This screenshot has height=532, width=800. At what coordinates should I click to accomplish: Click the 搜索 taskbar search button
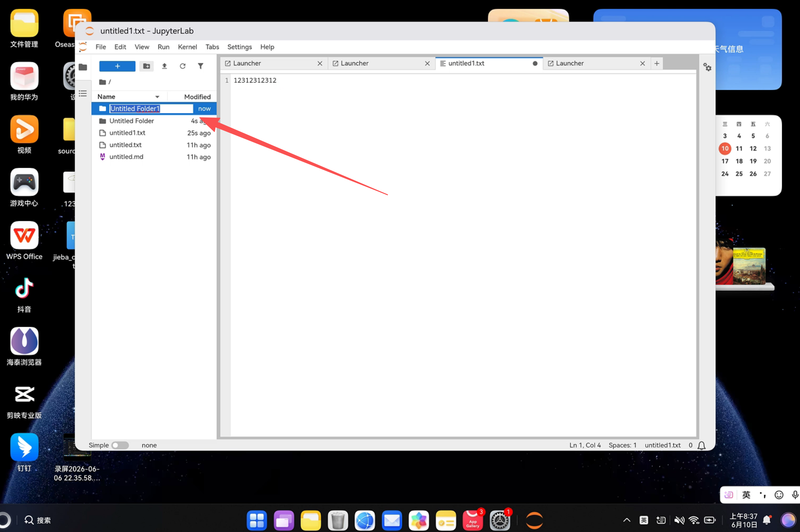pos(38,520)
